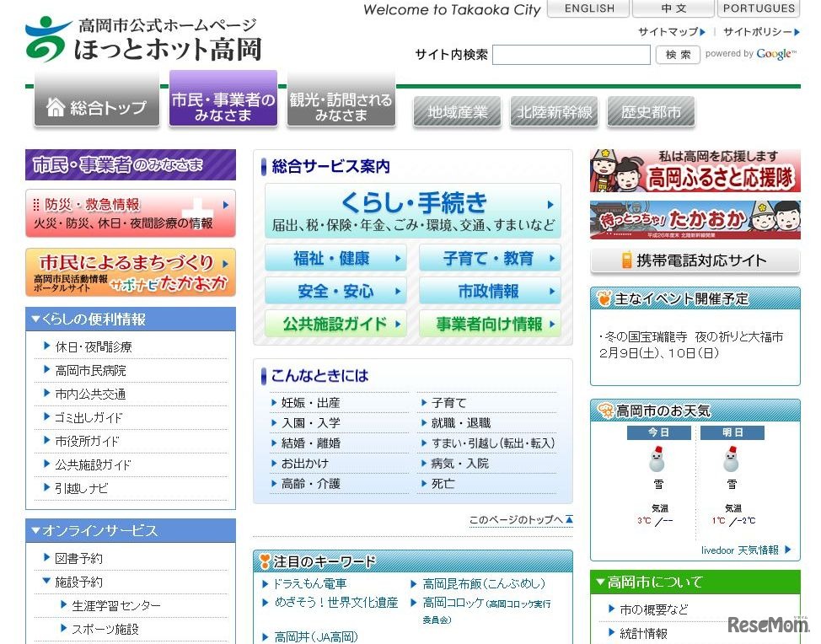
Task: Select the 市民・事業者のみなさま tab
Action: 223,99
